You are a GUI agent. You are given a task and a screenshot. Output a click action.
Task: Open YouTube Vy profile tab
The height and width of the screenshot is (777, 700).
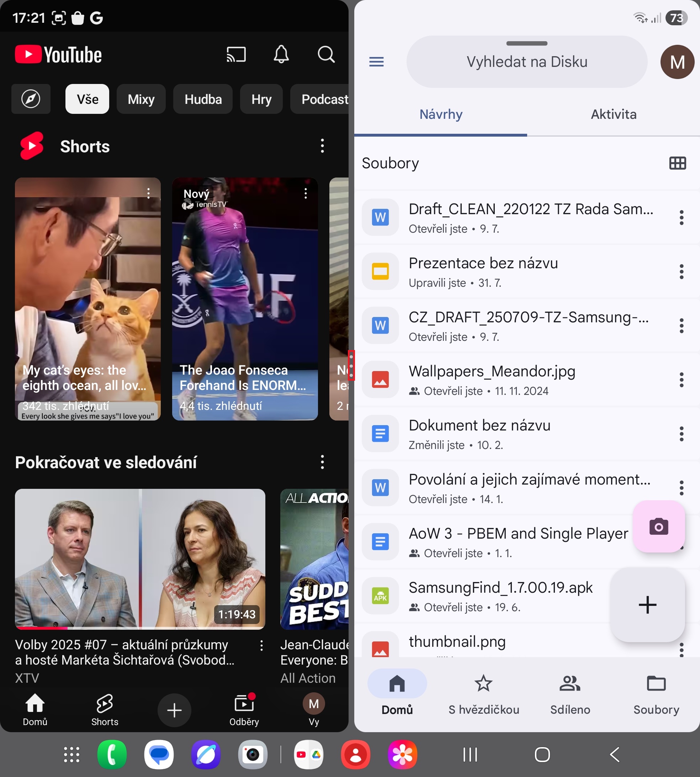click(x=314, y=710)
